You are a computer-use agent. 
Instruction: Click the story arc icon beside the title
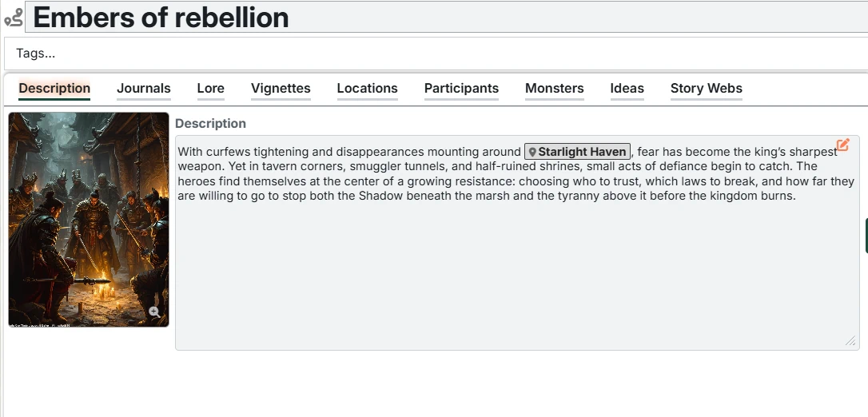point(14,18)
